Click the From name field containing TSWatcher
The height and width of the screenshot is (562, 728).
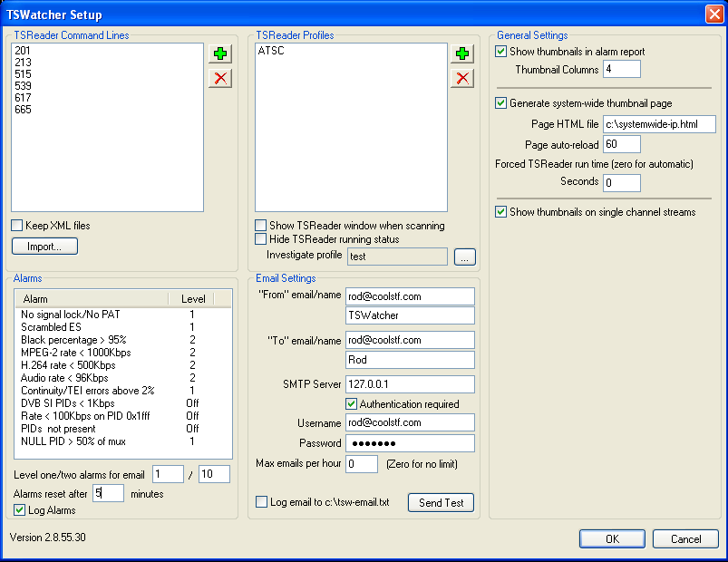410,315
